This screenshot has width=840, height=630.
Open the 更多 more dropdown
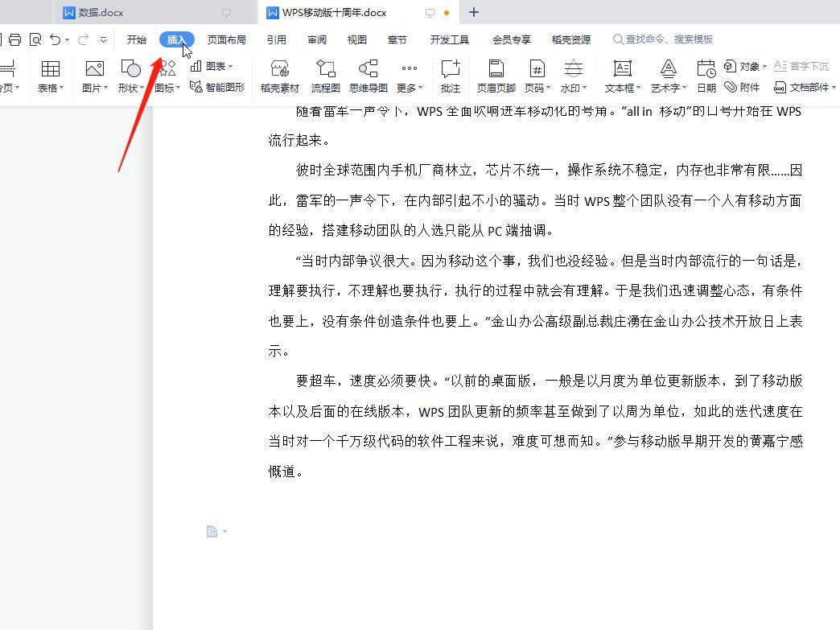tap(409, 88)
